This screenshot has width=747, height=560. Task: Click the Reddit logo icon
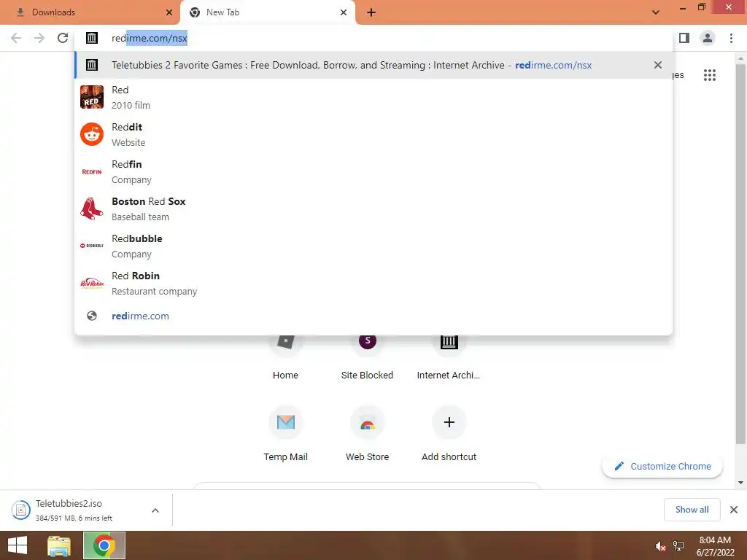pyautogui.click(x=92, y=134)
